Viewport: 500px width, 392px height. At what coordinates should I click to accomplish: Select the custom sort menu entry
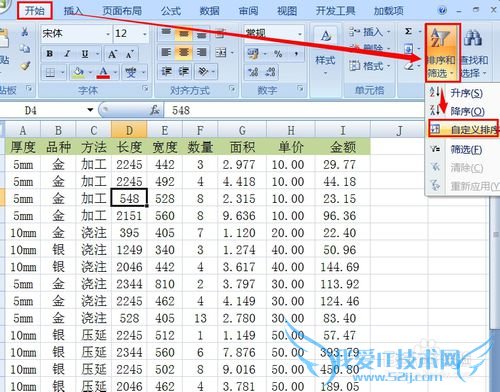pyautogui.click(x=464, y=129)
